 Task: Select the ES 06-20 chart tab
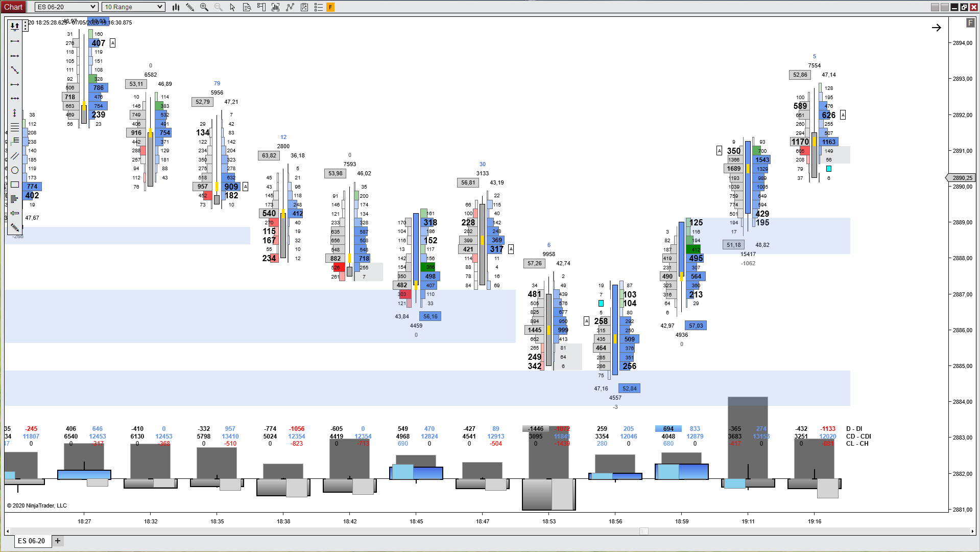pyautogui.click(x=31, y=541)
